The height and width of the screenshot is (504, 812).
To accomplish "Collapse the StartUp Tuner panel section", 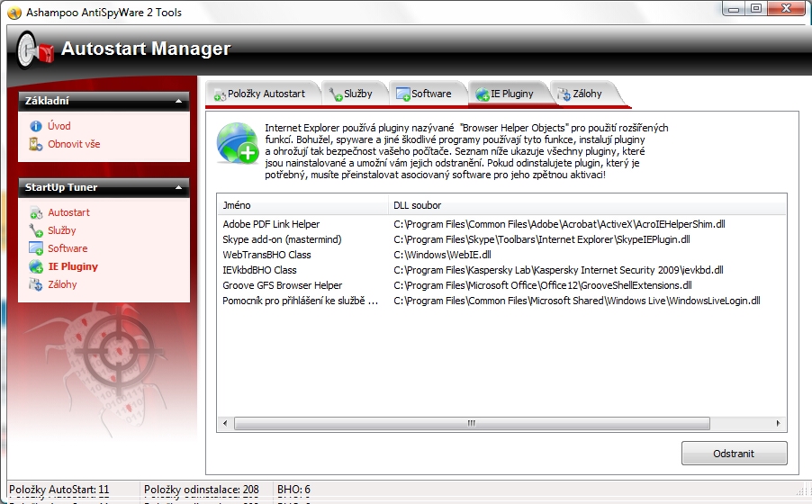I will (177, 187).
